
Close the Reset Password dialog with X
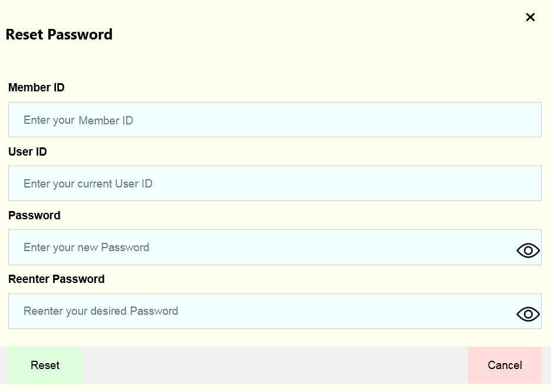pos(530,17)
